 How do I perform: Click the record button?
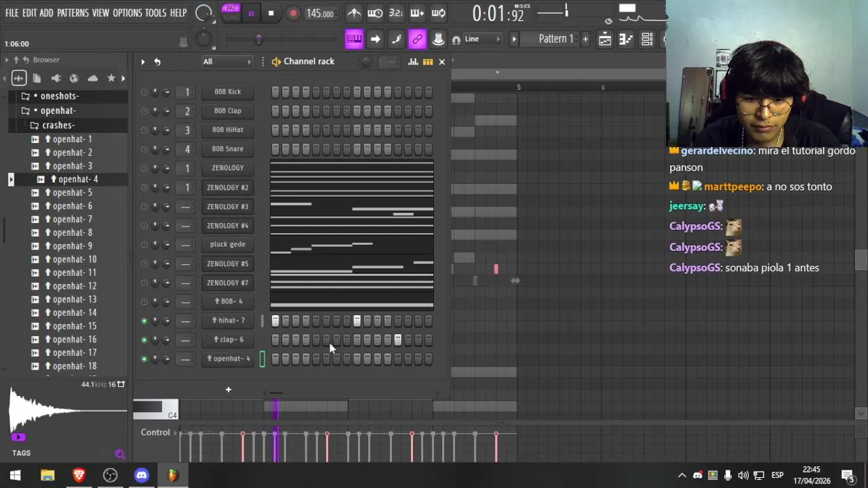click(x=293, y=14)
